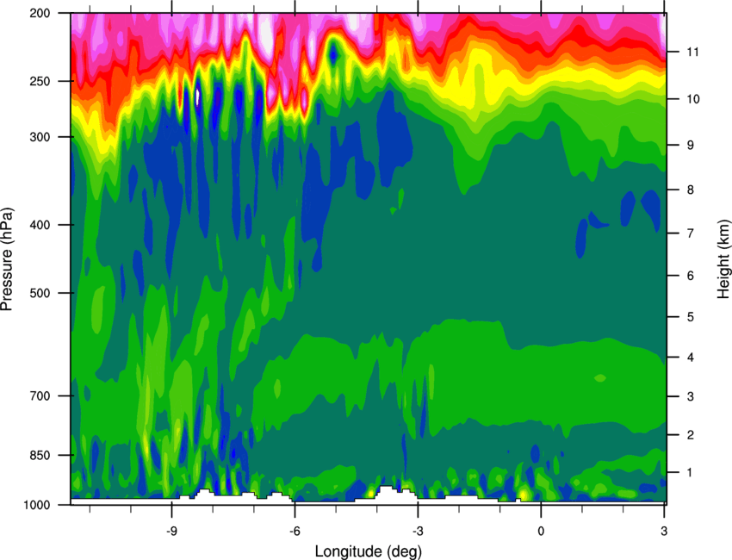Click the 3 longitude tick label

click(x=664, y=532)
